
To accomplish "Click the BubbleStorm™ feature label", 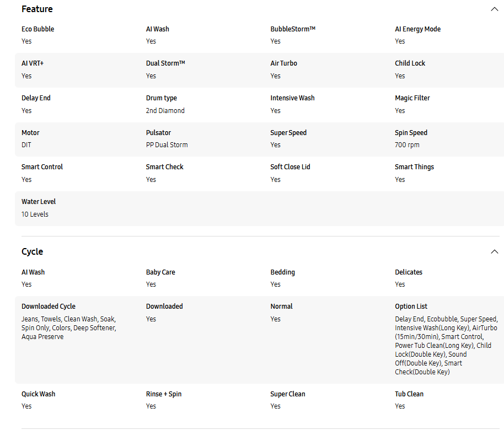I will 293,29.
